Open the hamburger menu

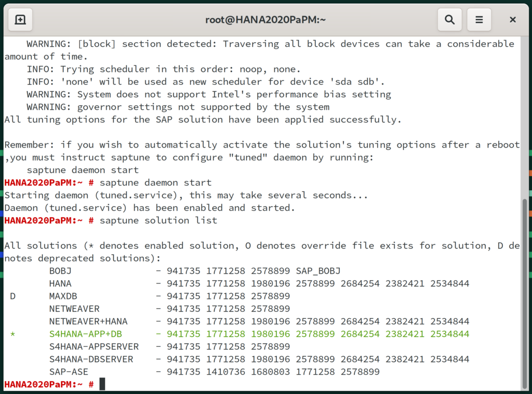click(479, 20)
